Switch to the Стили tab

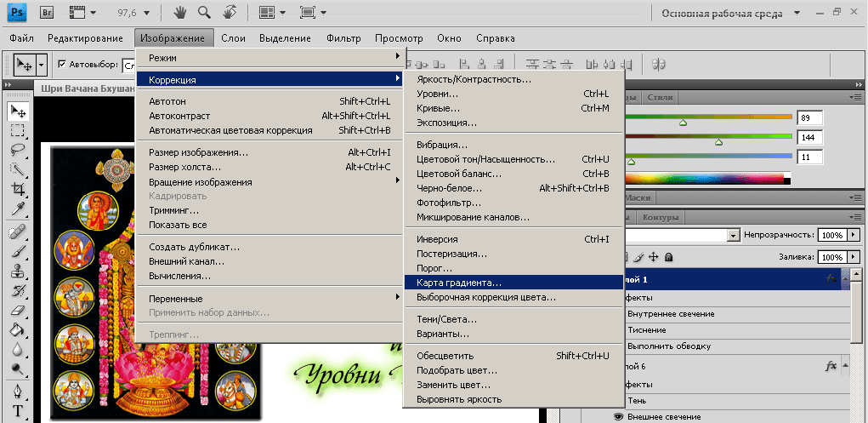(x=660, y=98)
